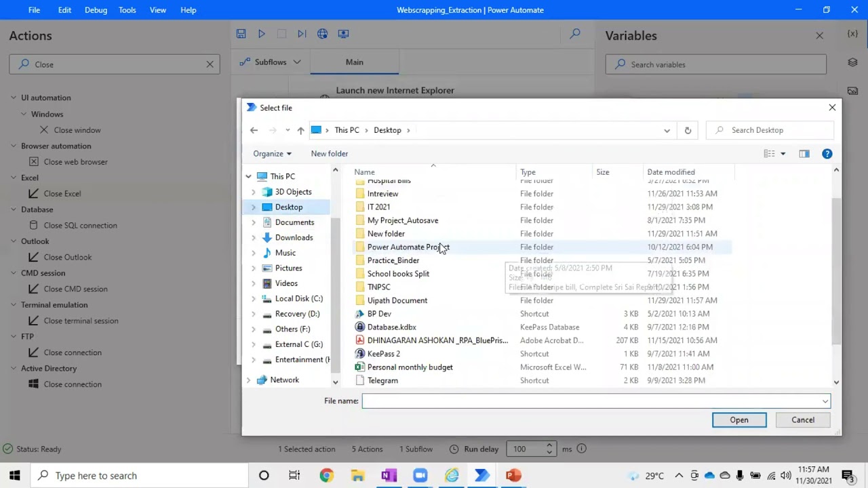Viewport: 868px width, 488px height.
Task: Open the Desktop recorder icon in the toolbar
Action: pyautogui.click(x=344, y=33)
